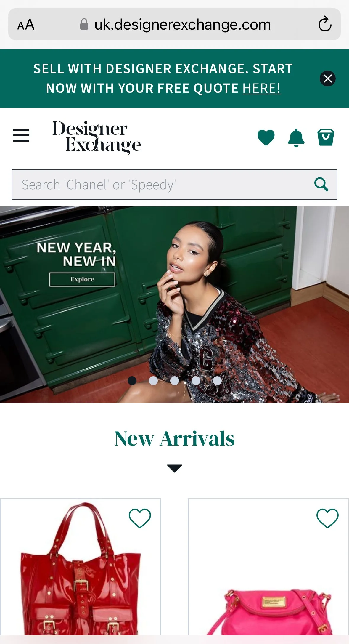Click the magnifier search icon
Viewport: 349px width, 644px height.
pos(321,185)
